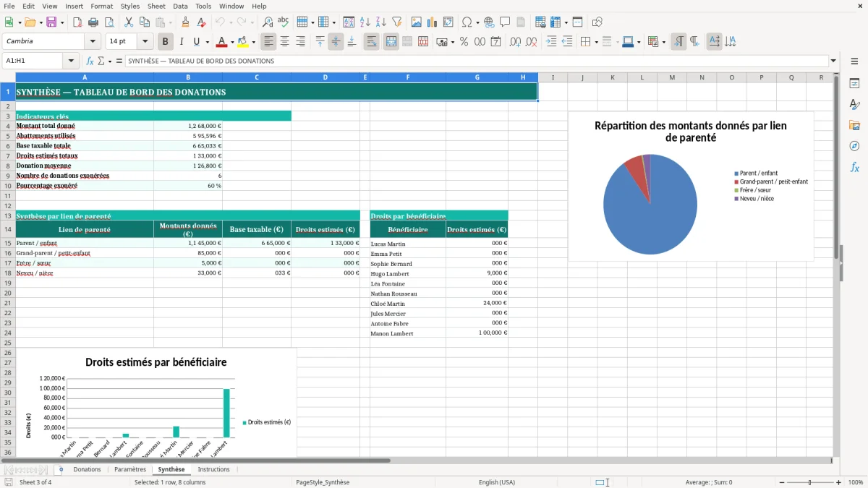Image resolution: width=868 pixels, height=488 pixels.
Task: Open Print Preview via magnifier-page icon
Action: pos(109,22)
